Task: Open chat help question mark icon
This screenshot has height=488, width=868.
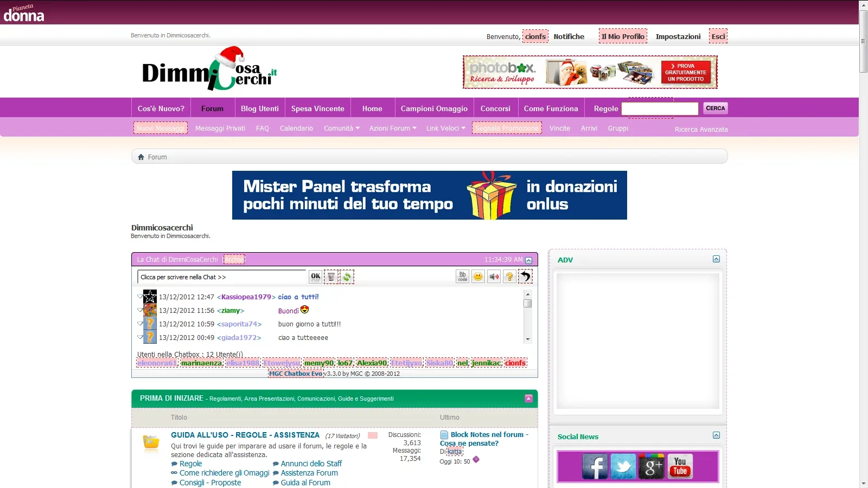Action: [x=509, y=277]
